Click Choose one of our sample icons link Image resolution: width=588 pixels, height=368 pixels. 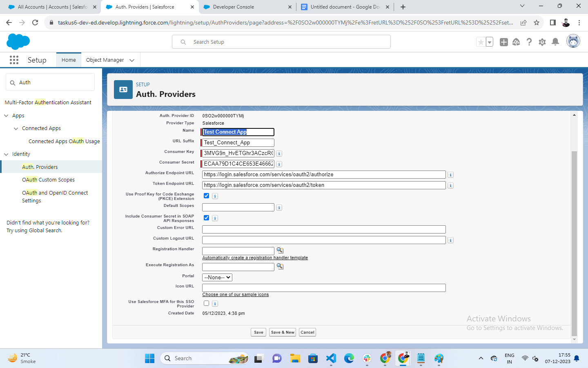pyautogui.click(x=236, y=295)
